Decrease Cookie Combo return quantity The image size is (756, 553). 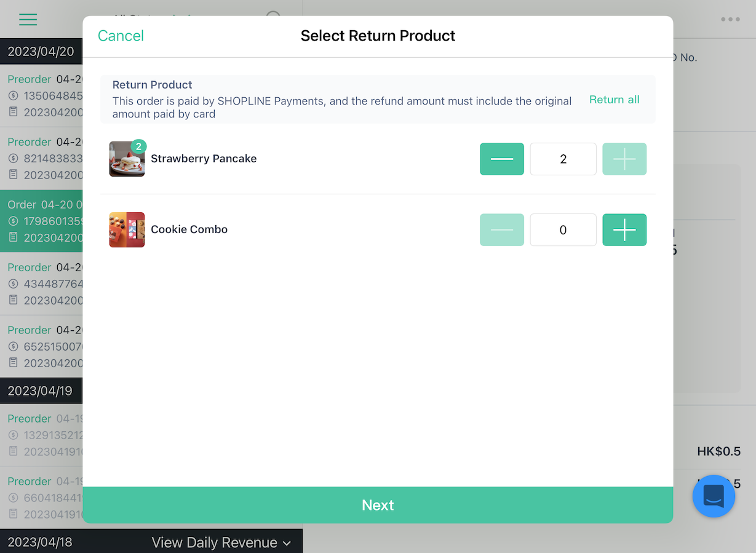pos(502,230)
